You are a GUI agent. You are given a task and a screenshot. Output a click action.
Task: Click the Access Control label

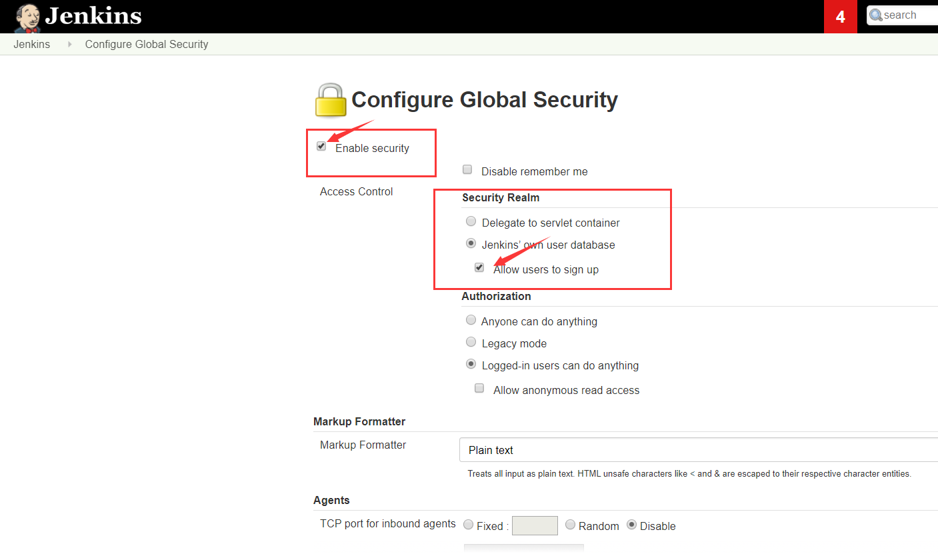(357, 191)
